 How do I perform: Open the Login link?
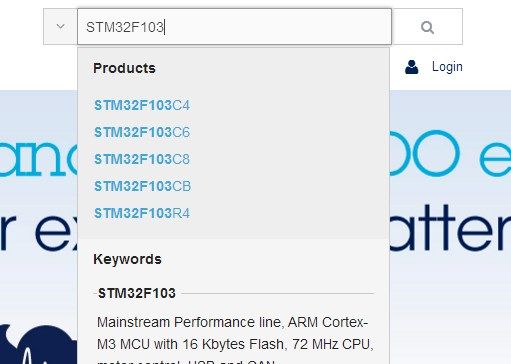click(447, 67)
